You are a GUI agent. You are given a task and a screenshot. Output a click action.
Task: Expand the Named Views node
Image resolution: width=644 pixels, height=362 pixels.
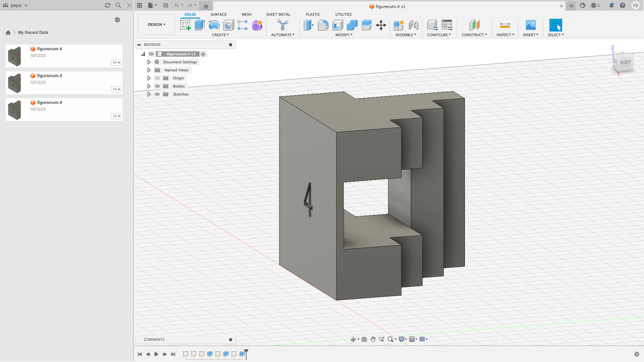click(x=149, y=70)
